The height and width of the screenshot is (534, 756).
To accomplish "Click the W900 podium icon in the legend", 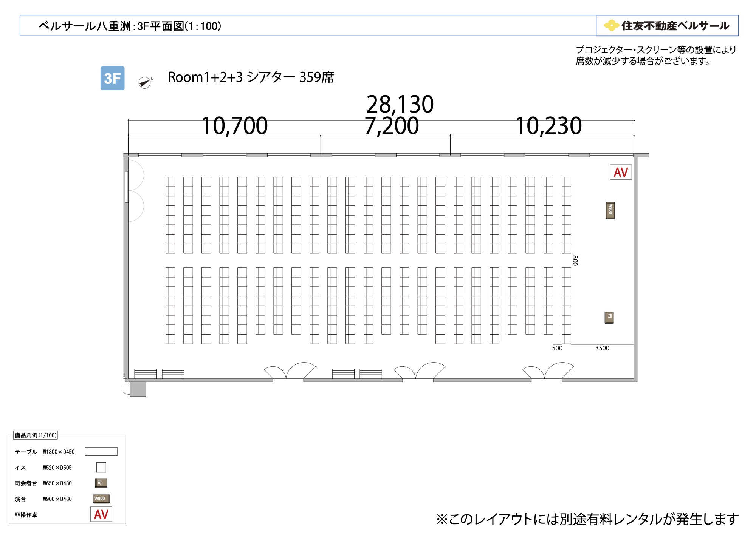I will (x=101, y=499).
